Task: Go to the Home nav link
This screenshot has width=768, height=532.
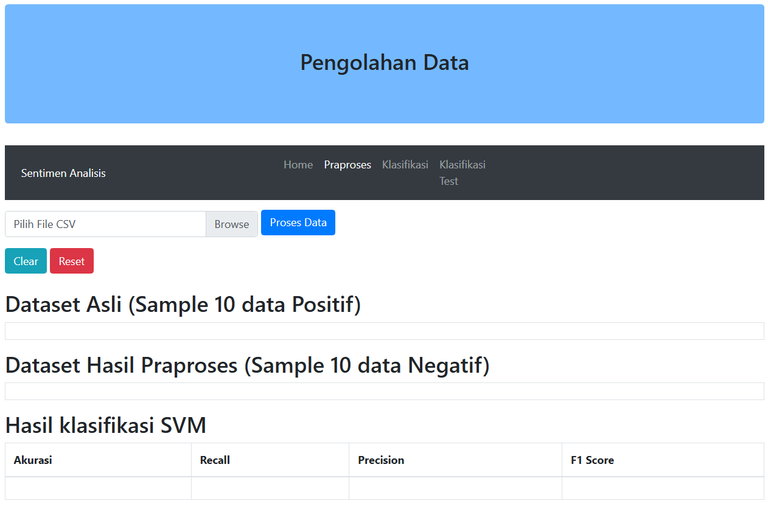Action: tap(298, 165)
